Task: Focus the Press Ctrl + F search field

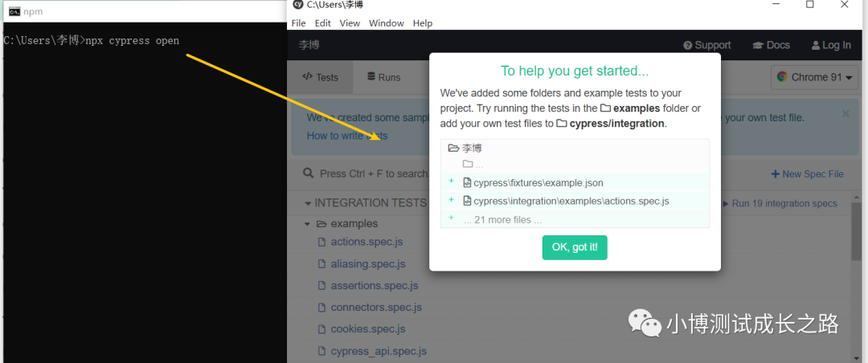Action: [x=374, y=173]
